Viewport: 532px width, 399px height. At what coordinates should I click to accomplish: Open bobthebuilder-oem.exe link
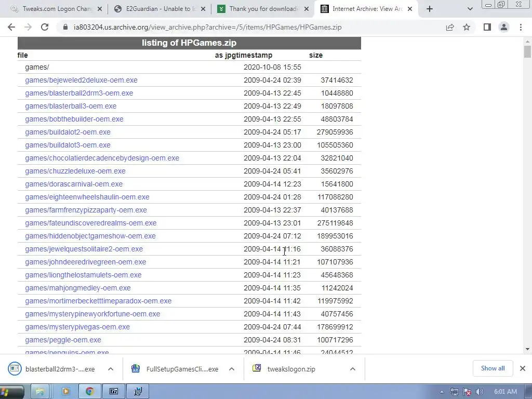[x=74, y=119]
